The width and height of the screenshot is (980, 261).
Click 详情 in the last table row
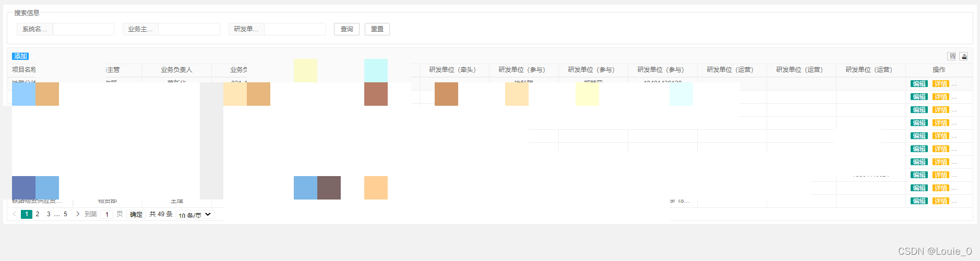point(941,201)
